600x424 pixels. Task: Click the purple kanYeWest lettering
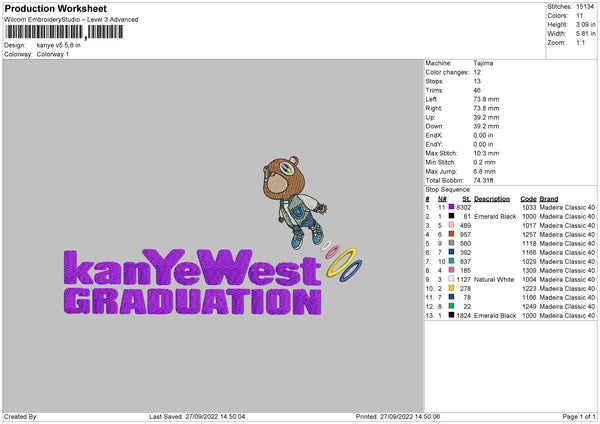coord(192,267)
